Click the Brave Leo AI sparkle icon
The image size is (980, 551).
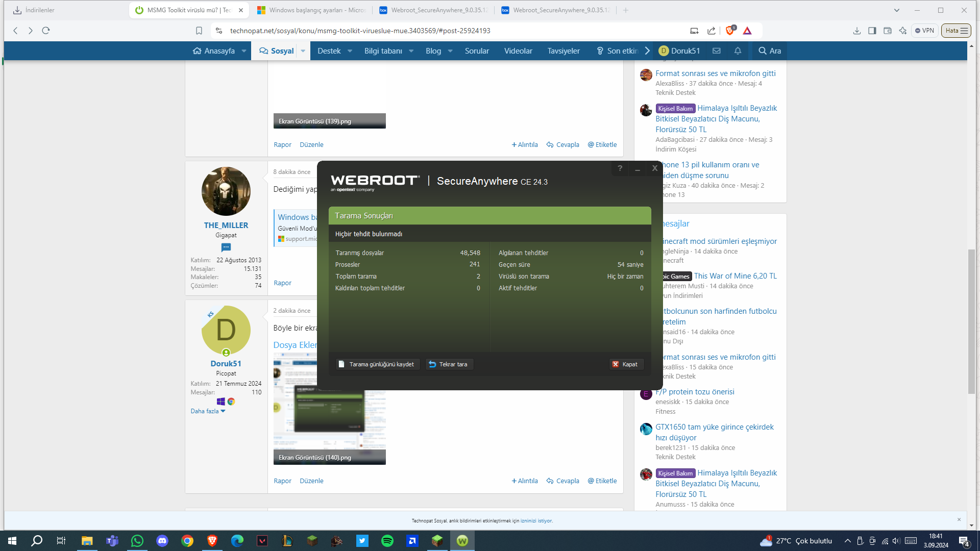[x=902, y=31]
